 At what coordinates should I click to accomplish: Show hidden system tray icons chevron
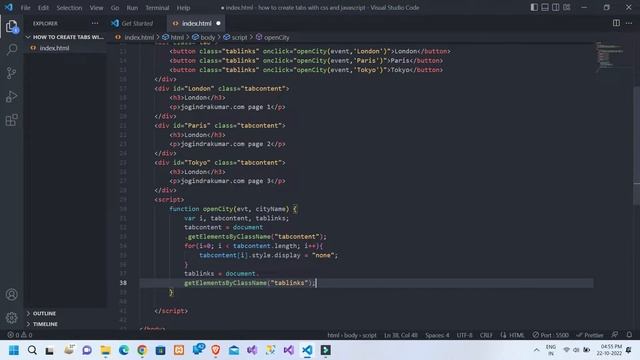pyautogui.click(x=536, y=350)
